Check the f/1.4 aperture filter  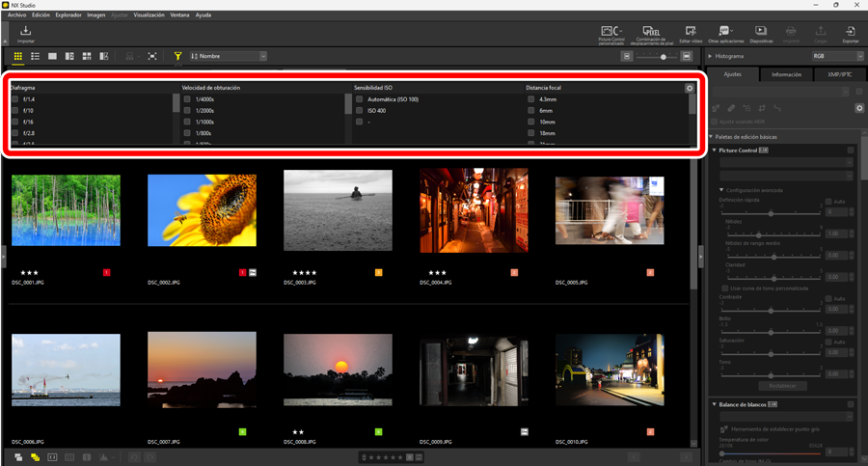click(15, 99)
